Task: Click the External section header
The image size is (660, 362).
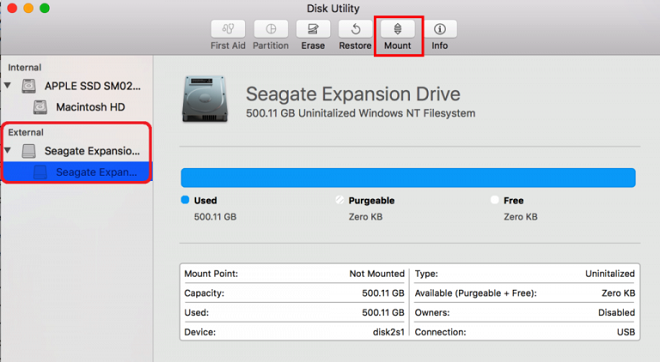Action: (x=26, y=132)
